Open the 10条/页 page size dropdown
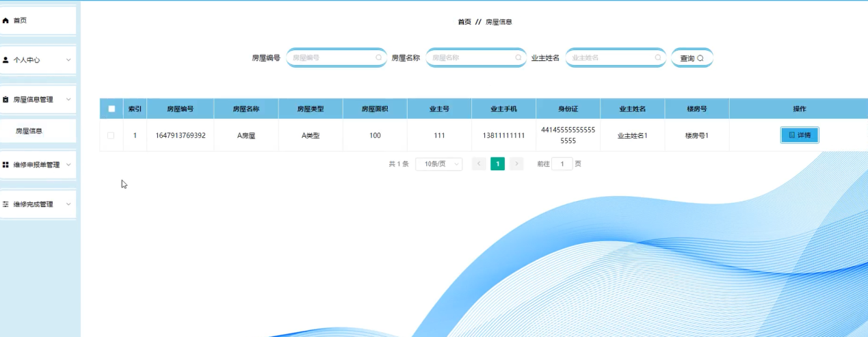This screenshot has width=868, height=337. (x=439, y=164)
